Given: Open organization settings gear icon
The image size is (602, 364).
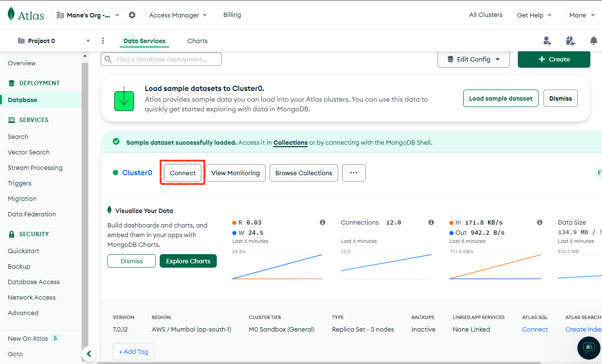Looking at the screenshot, I should tap(132, 15).
